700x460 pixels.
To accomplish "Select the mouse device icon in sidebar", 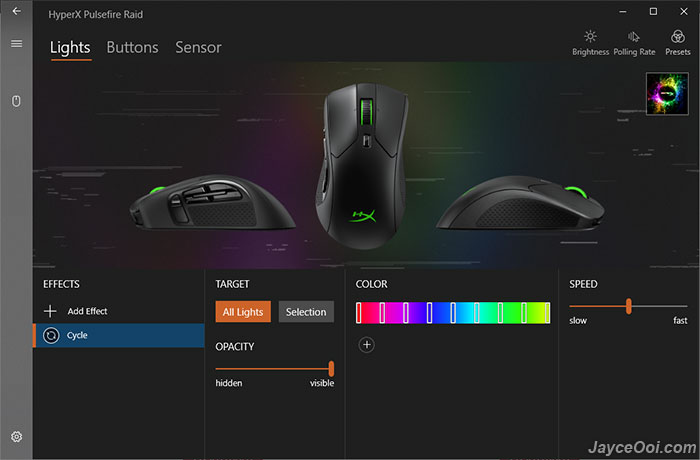I will (x=16, y=101).
